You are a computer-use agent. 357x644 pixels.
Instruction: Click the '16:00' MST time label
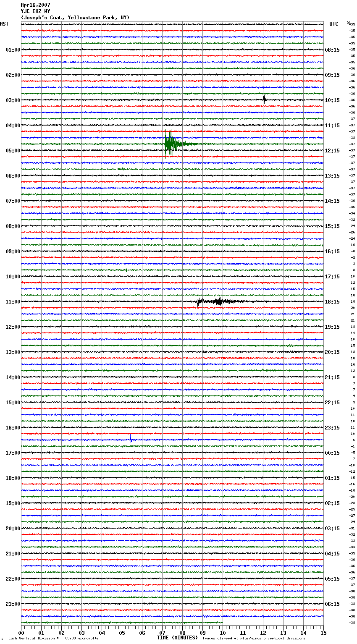13,428
